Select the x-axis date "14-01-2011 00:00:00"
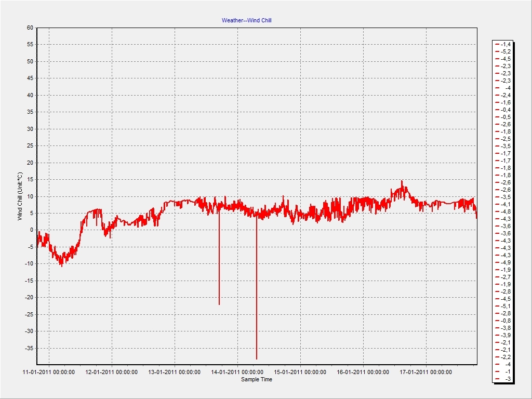 237,372
